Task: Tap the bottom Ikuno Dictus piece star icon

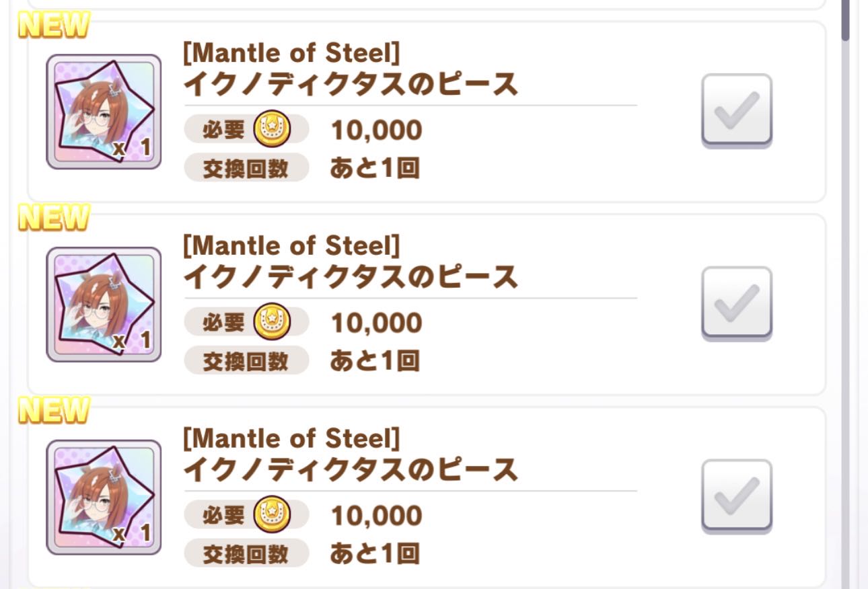Action: pos(104,498)
